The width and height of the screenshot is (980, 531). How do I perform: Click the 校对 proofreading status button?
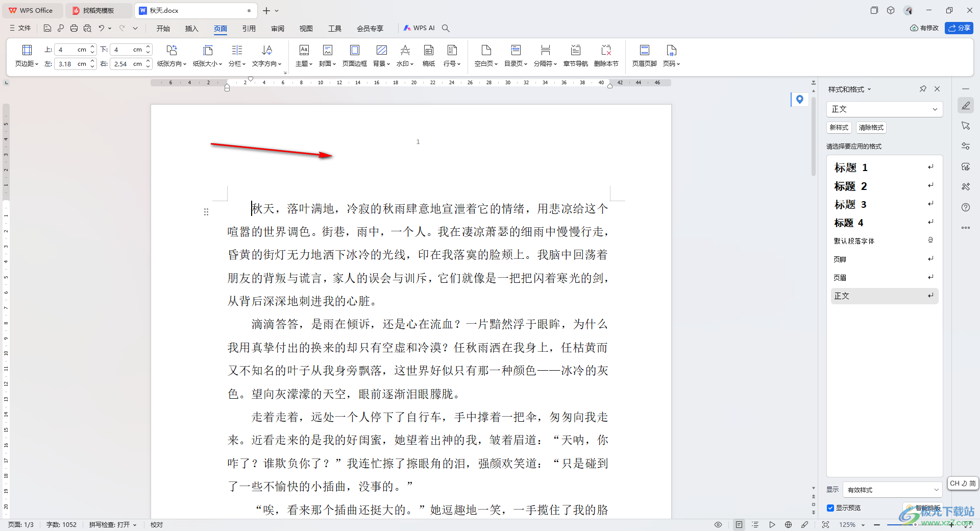click(157, 525)
